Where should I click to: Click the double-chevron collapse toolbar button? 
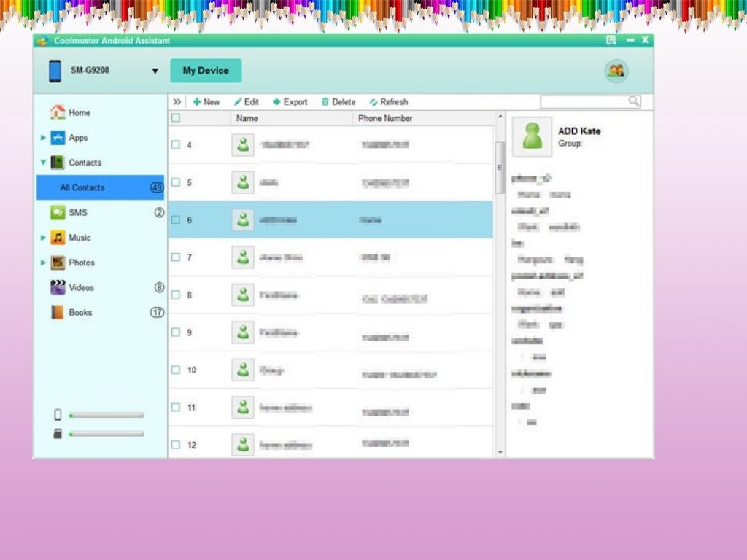(177, 102)
